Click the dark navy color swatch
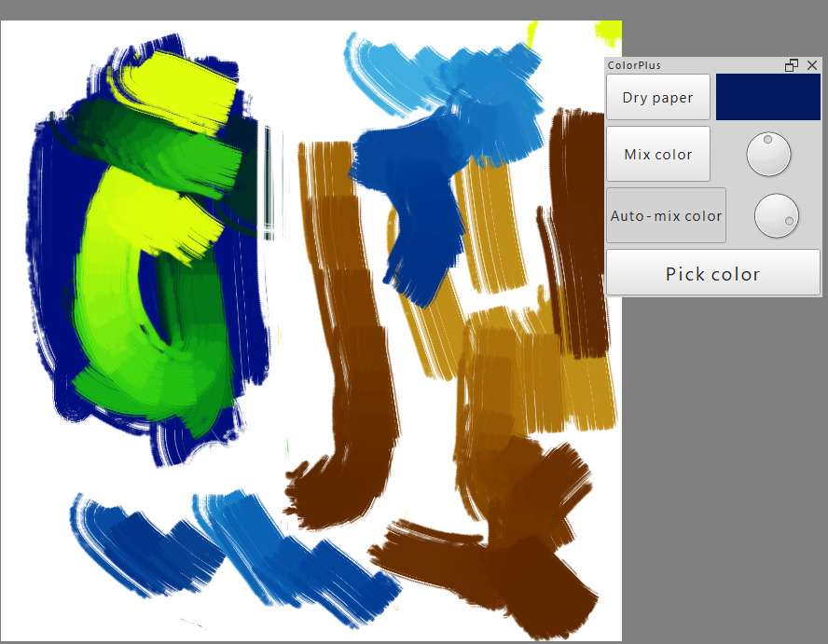 click(x=767, y=97)
